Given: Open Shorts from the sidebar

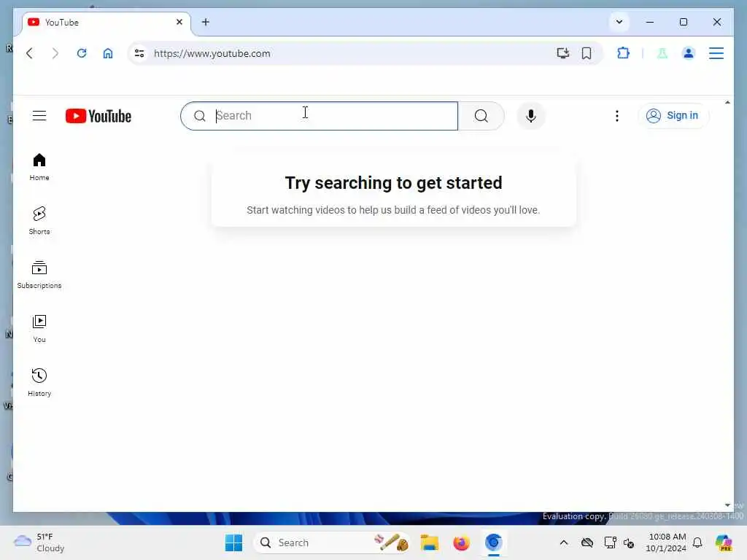Looking at the screenshot, I should click(39, 220).
